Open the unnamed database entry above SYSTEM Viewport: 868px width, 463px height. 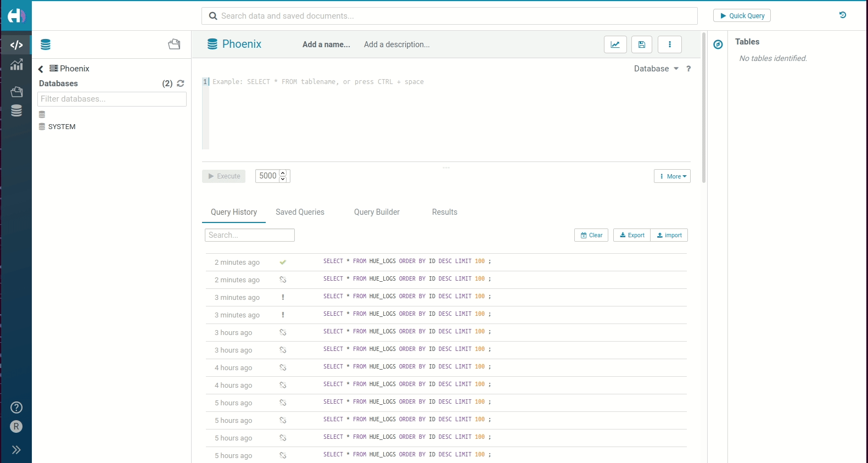(42, 115)
